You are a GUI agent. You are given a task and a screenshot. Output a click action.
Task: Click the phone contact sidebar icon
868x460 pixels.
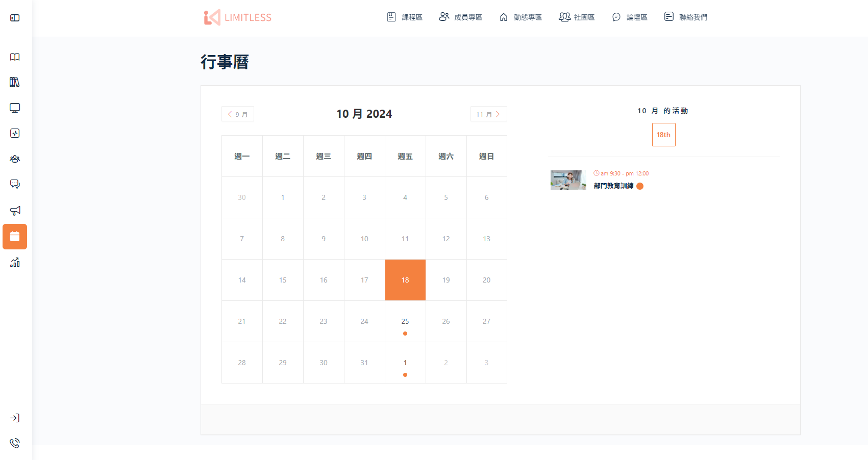click(15, 443)
